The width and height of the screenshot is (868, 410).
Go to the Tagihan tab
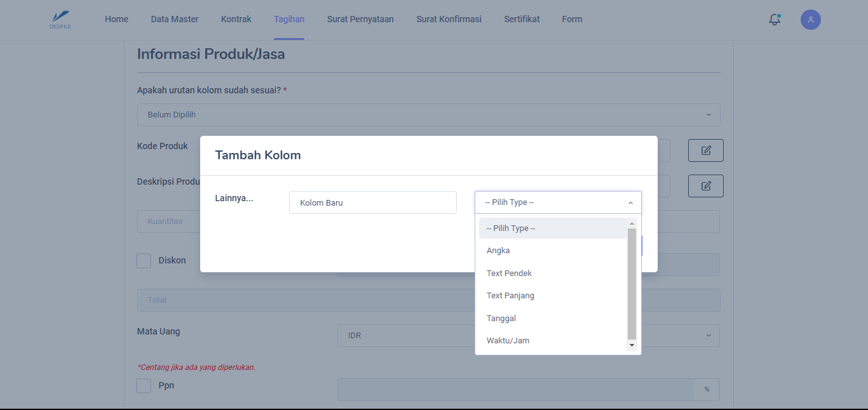click(288, 19)
